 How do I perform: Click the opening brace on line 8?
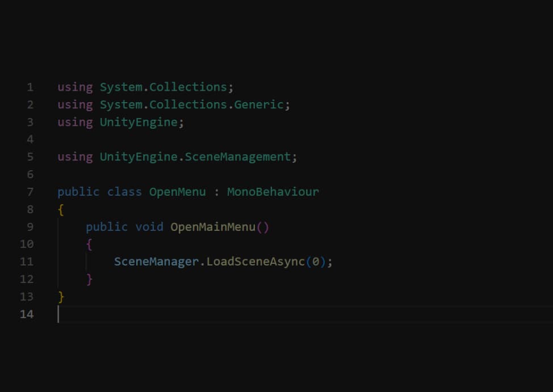[x=61, y=209]
